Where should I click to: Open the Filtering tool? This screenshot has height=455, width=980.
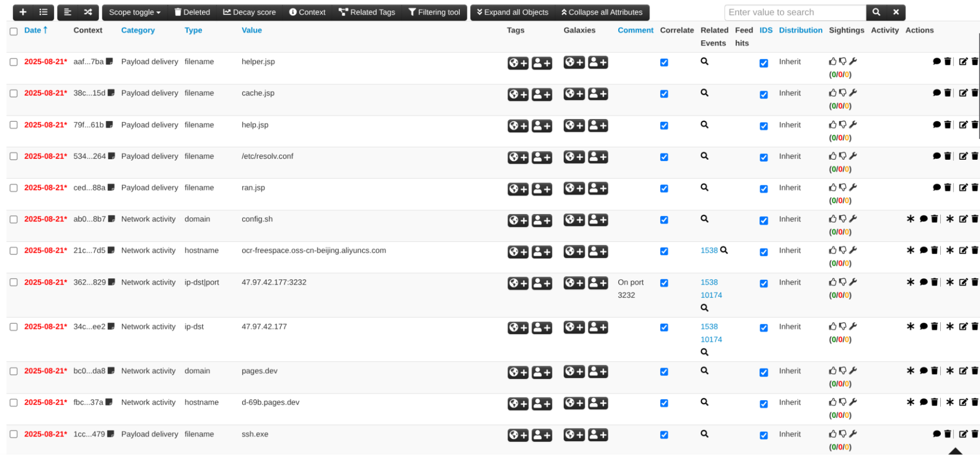pos(434,12)
